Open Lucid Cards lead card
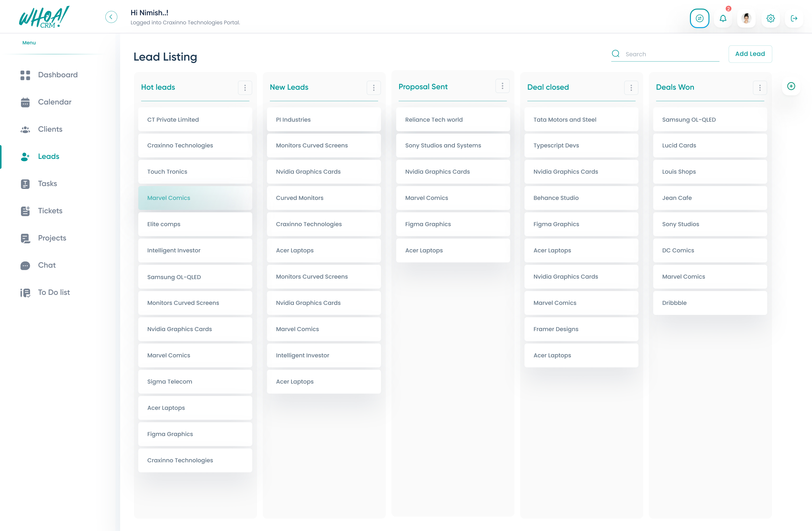 pyautogui.click(x=710, y=146)
